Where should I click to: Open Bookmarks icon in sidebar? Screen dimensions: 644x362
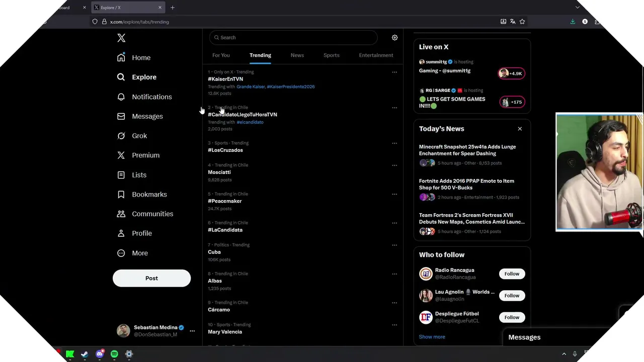[121, 194]
